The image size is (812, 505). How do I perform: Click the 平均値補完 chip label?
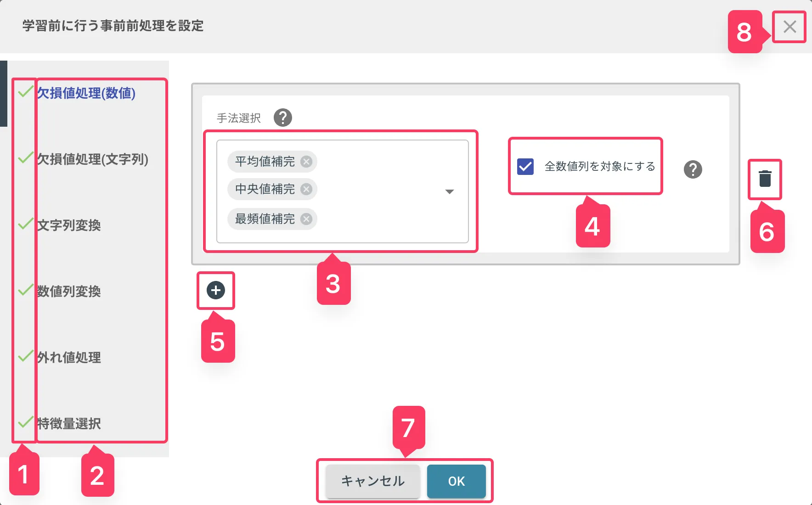[265, 162]
